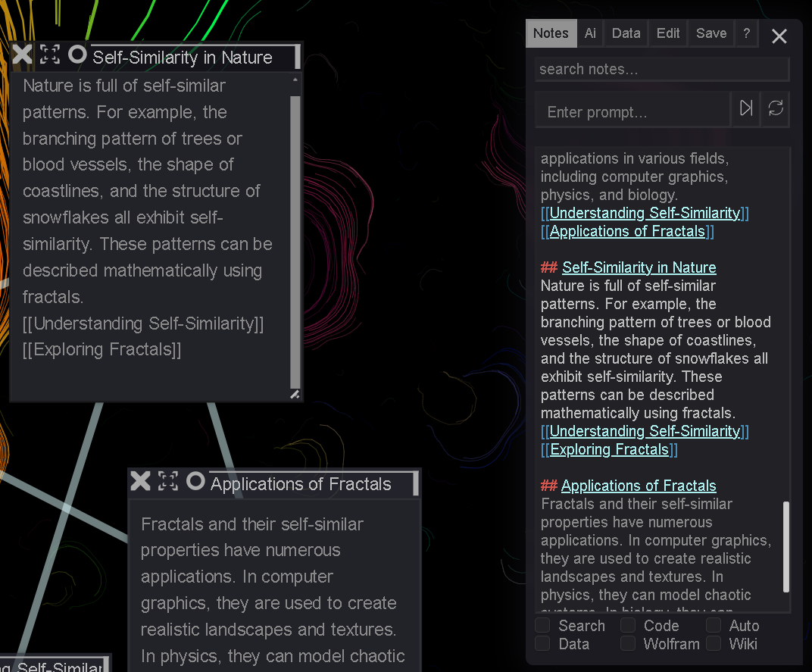Viewport: 812px width, 672px height.
Task: Open the Ai tab
Action: click(x=590, y=33)
